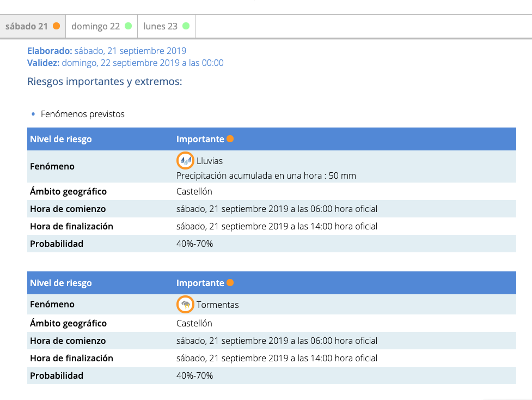Viewport: 532px width, 400px height.
Task: Click orange Importante dot in second table
Action: (230, 283)
